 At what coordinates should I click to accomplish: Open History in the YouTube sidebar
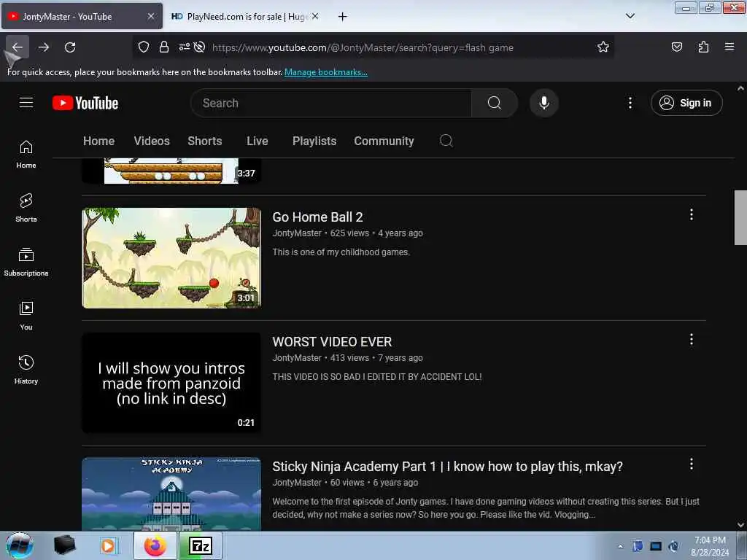pyautogui.click(x=26, y=370)
